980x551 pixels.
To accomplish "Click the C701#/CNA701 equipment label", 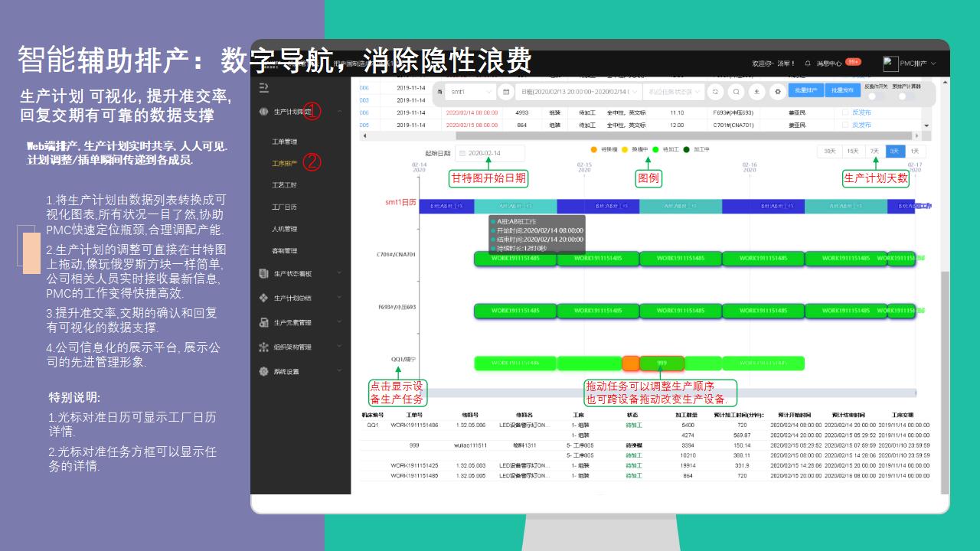I will (397, 254).
